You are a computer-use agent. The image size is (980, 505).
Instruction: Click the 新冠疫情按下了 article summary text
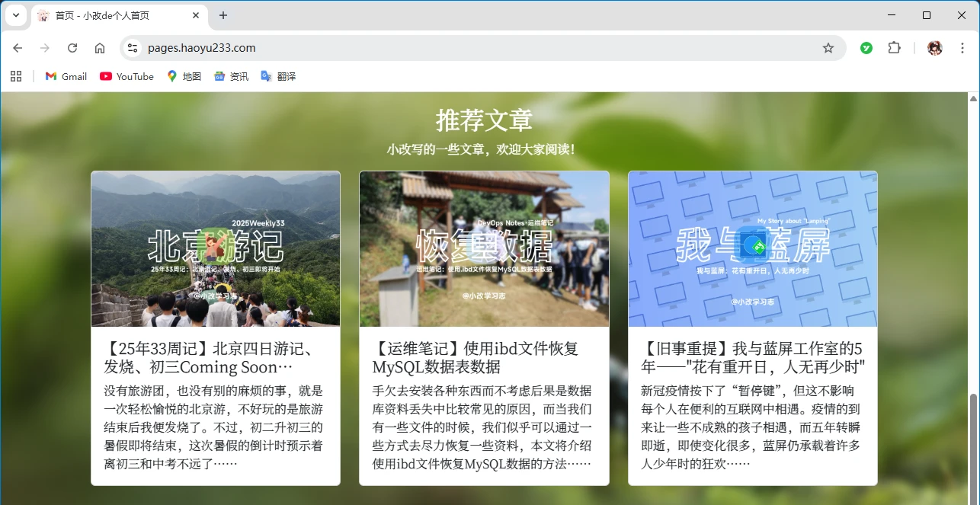(751, 427)
